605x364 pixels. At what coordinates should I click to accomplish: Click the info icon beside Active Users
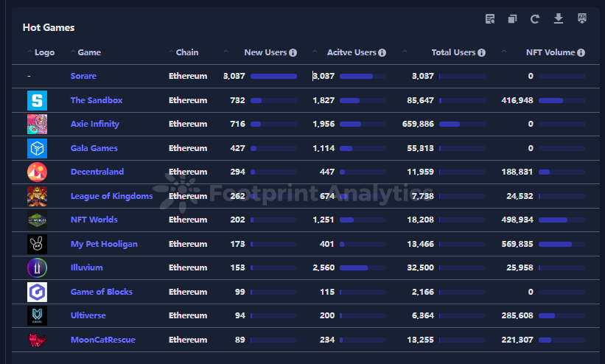(382, 53)
